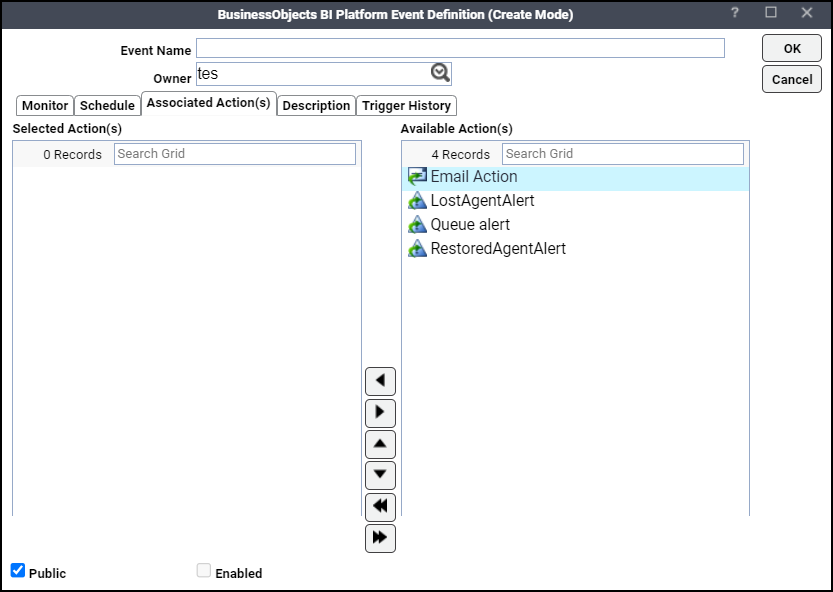
Task: Click the move down arrow button
Action: [x=380, y=475]
